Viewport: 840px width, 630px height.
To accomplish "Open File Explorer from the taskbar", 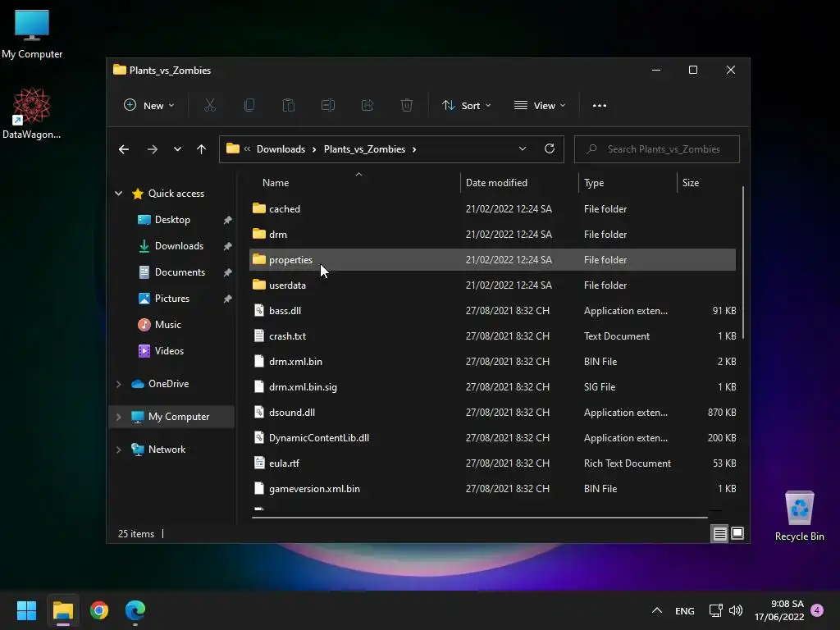I will point(62,610).
